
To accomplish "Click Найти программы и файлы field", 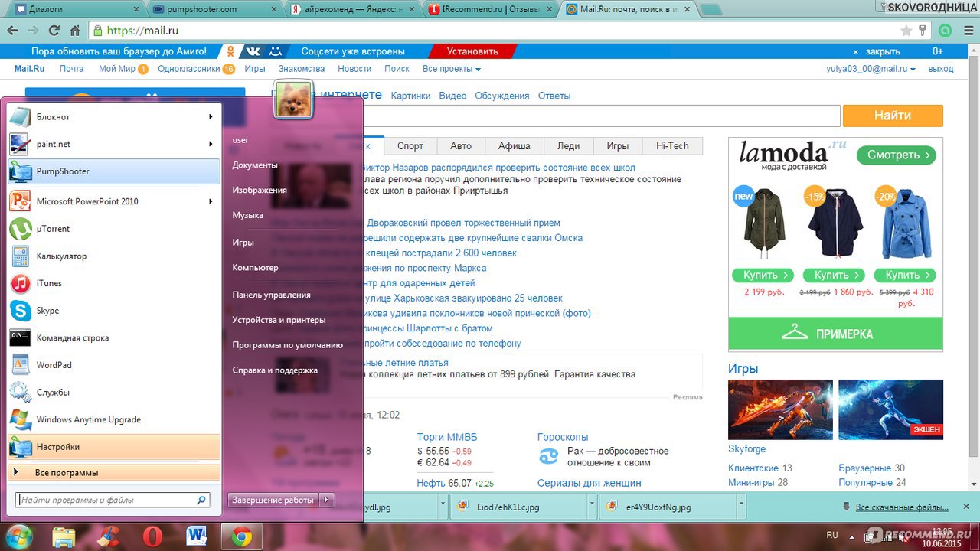I will [x=113, y=500].
